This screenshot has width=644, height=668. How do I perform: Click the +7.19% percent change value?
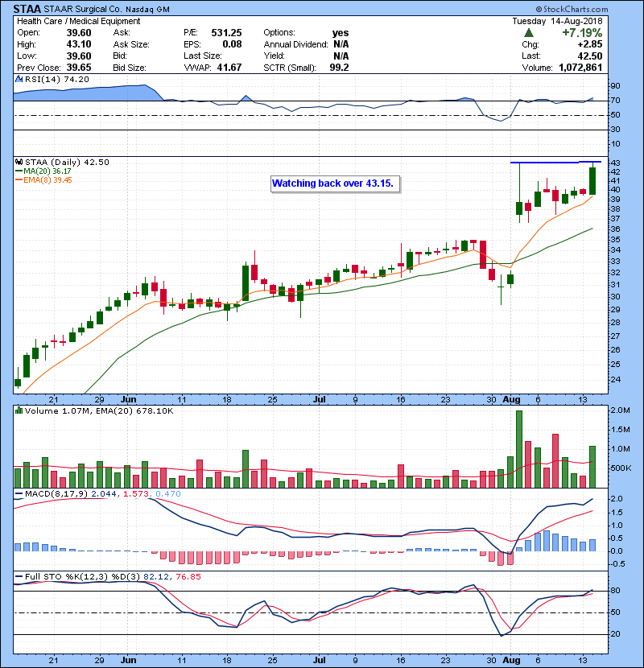582,33
